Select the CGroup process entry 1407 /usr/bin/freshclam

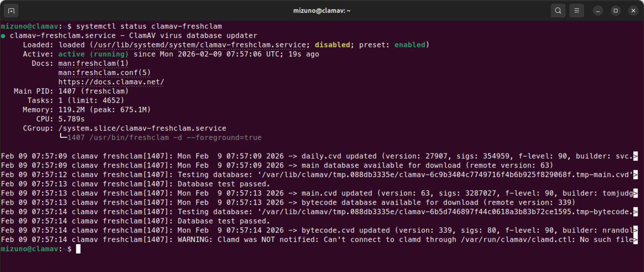[x=164, y=138]
